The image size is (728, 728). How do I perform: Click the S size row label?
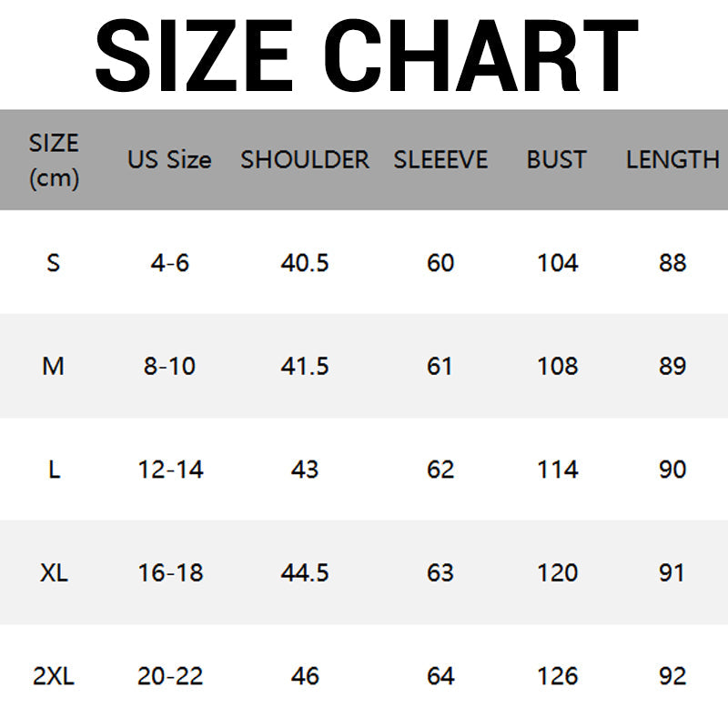click(x=54, y=263)
